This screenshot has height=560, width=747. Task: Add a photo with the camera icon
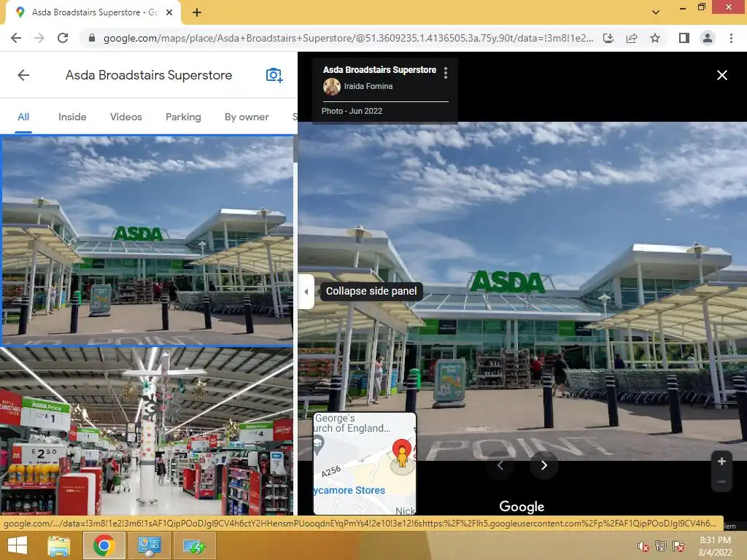(274, 75)
